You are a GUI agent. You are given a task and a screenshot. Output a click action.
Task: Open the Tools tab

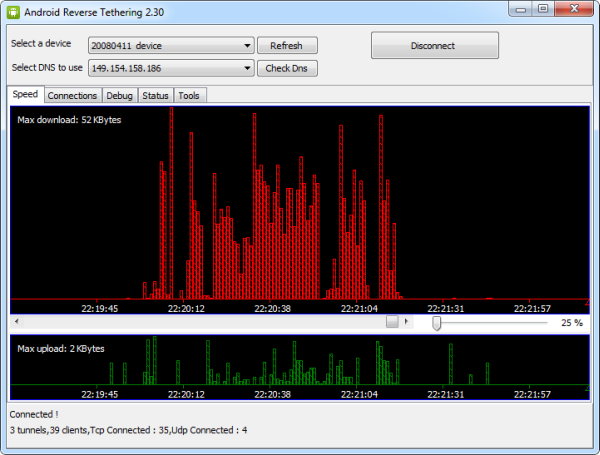click(189, 96)
